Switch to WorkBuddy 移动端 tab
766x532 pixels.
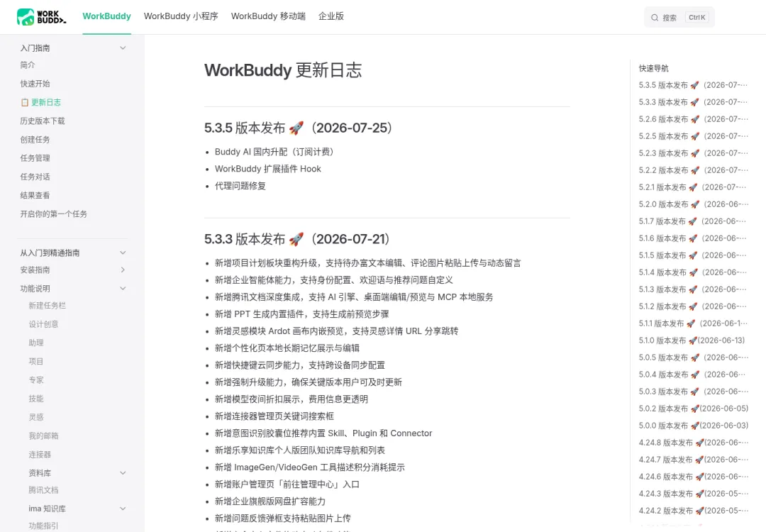(x=268, y=16)
